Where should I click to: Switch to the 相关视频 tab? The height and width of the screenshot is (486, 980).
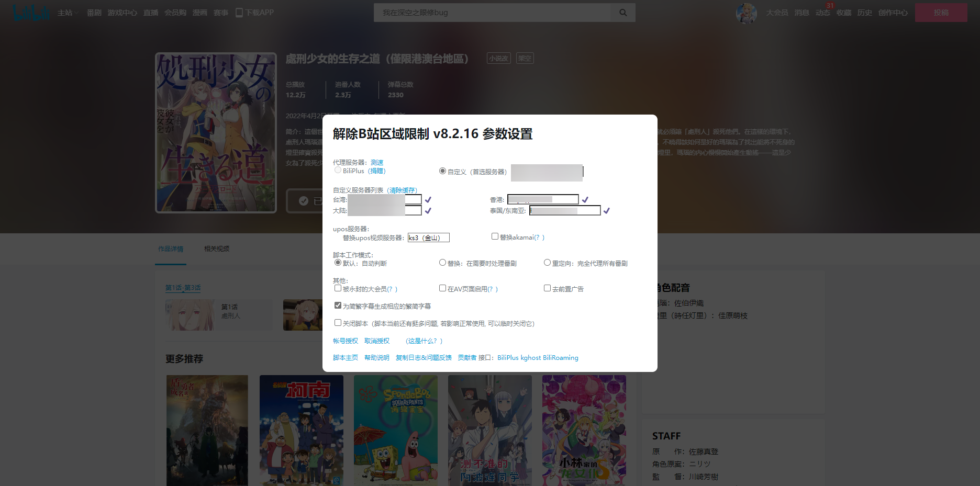tap(217, 249)
